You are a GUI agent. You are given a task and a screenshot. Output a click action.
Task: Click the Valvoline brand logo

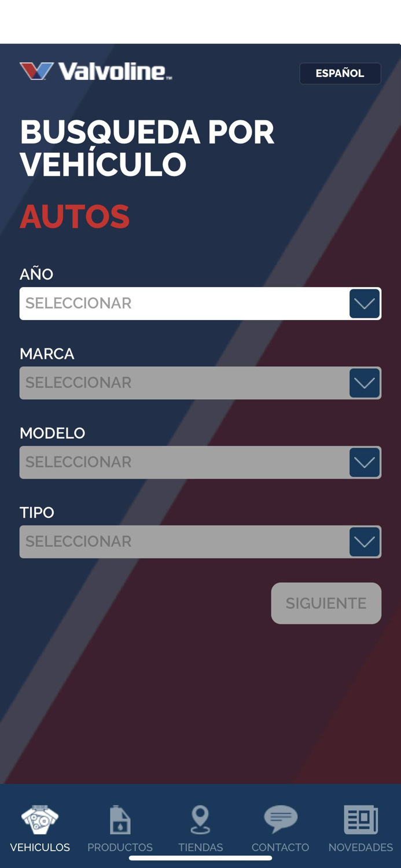click(95, 73)
